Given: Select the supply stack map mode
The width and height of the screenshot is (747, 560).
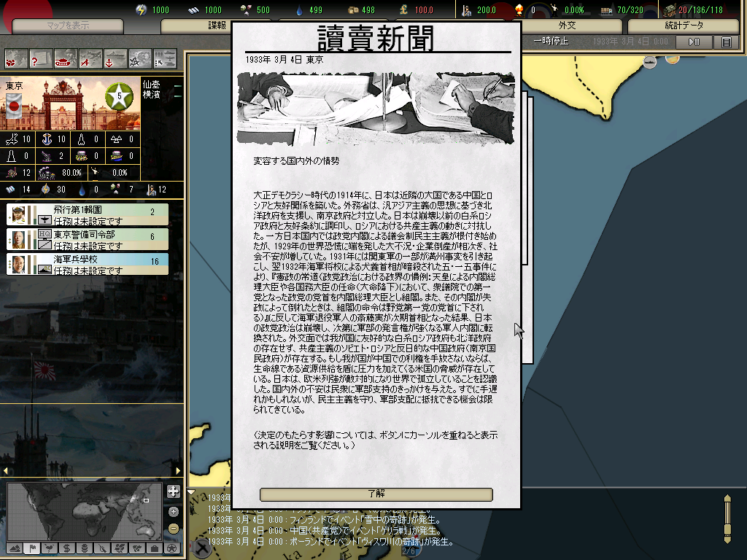Looking at the screenshot, I should 85,548.
